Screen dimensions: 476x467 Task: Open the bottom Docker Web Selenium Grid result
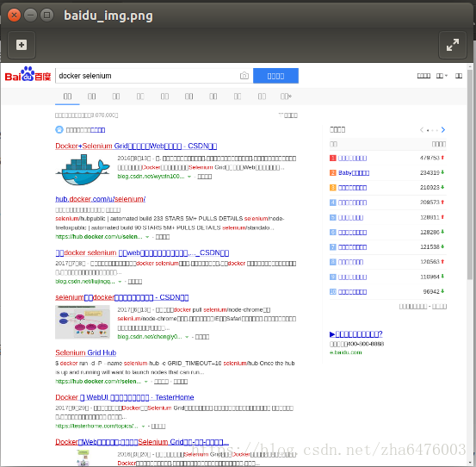[142, 442]
